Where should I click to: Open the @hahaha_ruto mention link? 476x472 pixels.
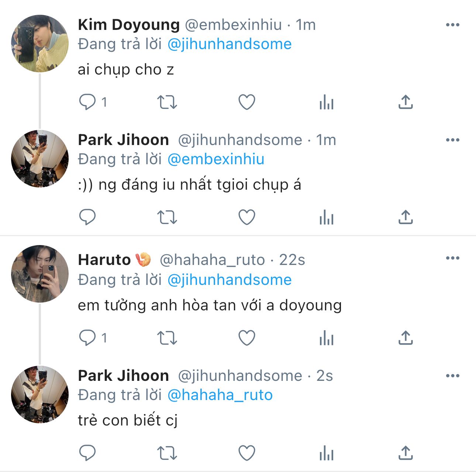[220, 395]
